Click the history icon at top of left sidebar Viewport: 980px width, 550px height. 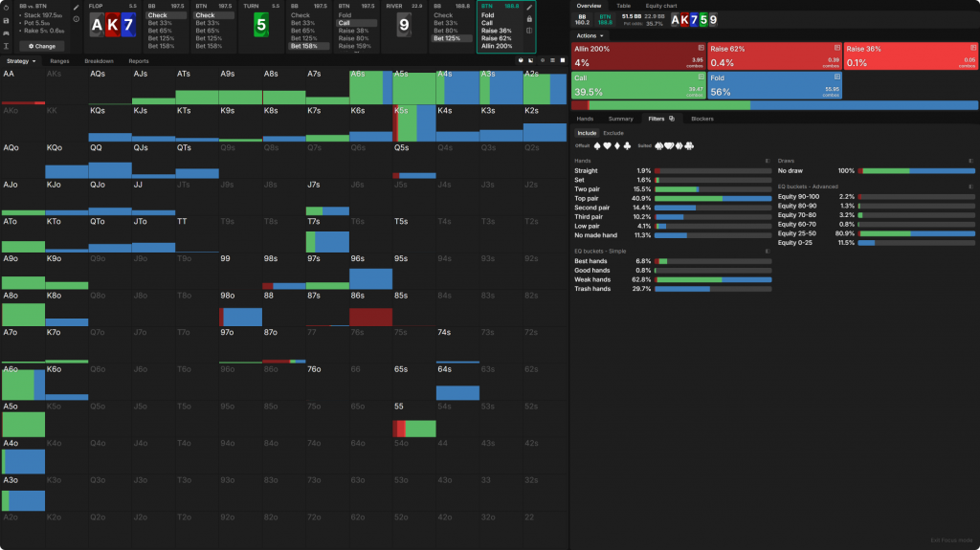click(x=7, y=8)
